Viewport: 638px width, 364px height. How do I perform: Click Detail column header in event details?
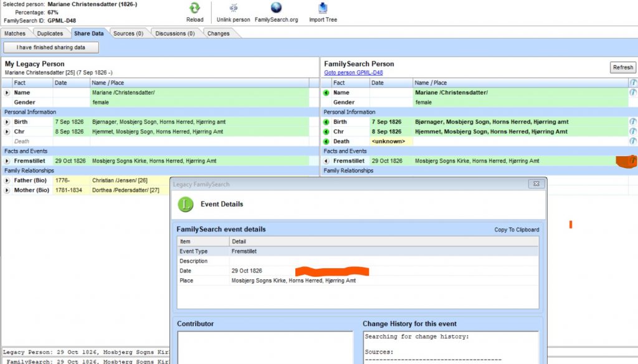pyautogui.click(x=384, y=241)
